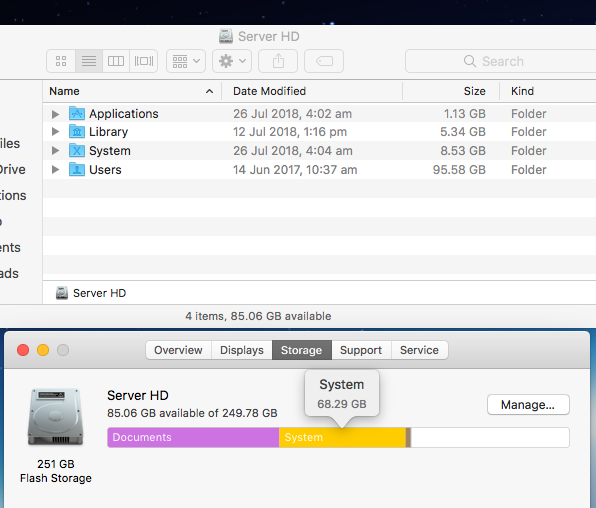Expand the System folder
Screen dimensions: 596x508
coord(55,151)
